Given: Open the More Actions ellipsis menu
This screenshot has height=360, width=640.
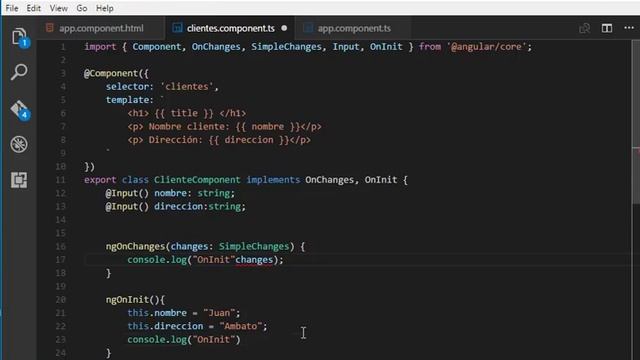Looking at the screenshot, I should [629, 28].
